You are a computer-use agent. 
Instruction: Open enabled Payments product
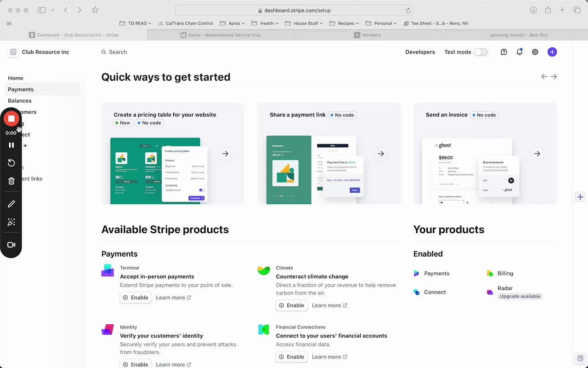[431, 273]
